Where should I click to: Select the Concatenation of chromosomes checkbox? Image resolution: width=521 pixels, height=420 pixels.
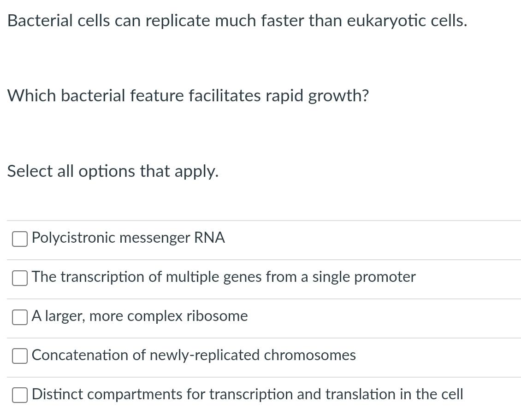point(19,356)
